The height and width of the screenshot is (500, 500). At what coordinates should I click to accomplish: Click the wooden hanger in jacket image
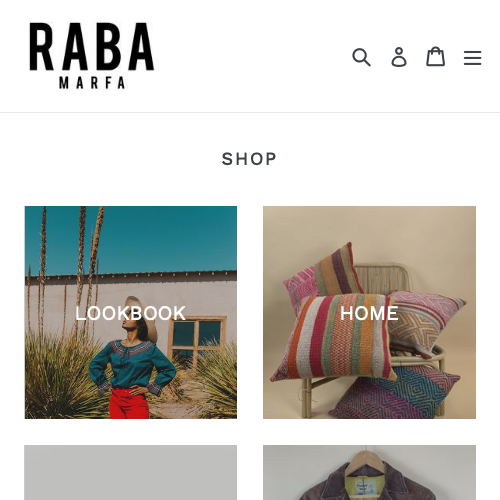[x=367, y=463]
